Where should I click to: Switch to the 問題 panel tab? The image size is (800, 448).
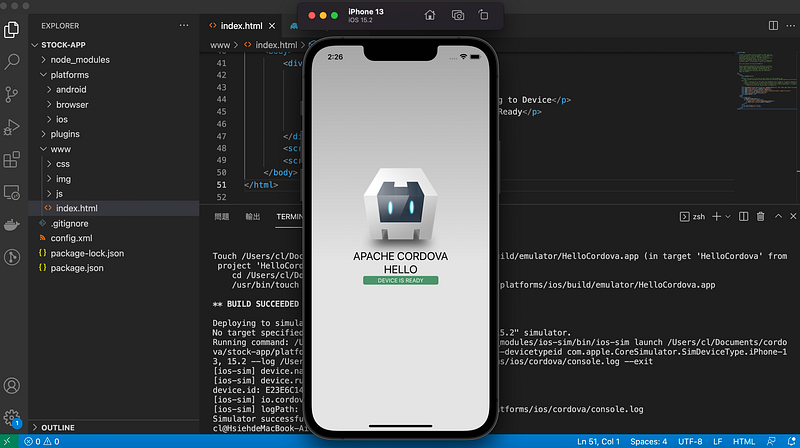pos(221,217)
